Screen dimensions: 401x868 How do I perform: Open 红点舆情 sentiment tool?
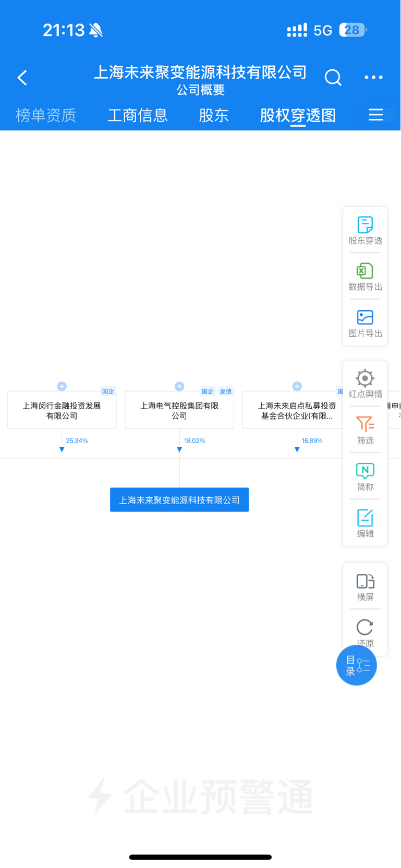[365, 384]
